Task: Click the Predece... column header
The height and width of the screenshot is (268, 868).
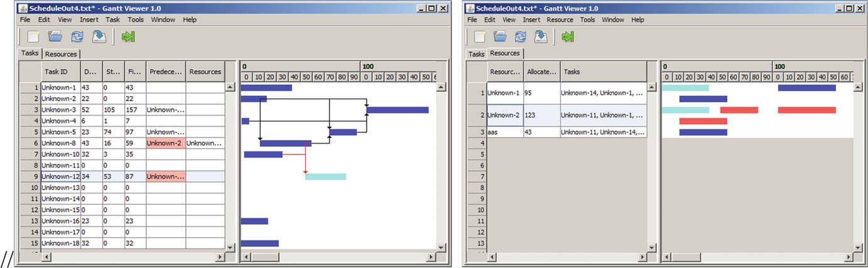Action: click(x=166, y=72)
